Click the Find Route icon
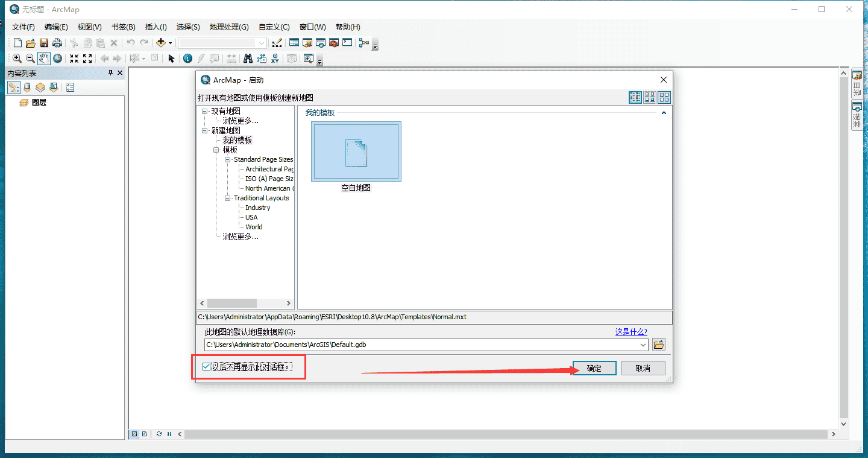The height and width of the screenshot is (458, 868). (262, 59)
